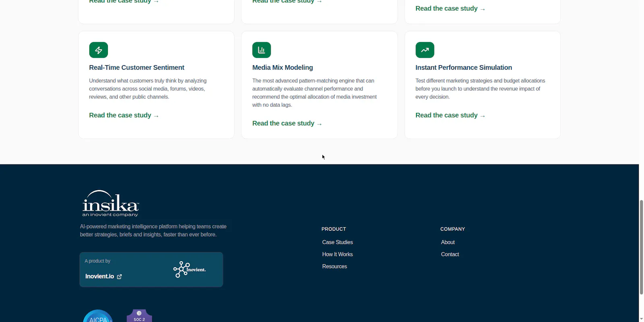
Task: Click the page vertical scrollbar thumb
Action: tap(642, 247)
